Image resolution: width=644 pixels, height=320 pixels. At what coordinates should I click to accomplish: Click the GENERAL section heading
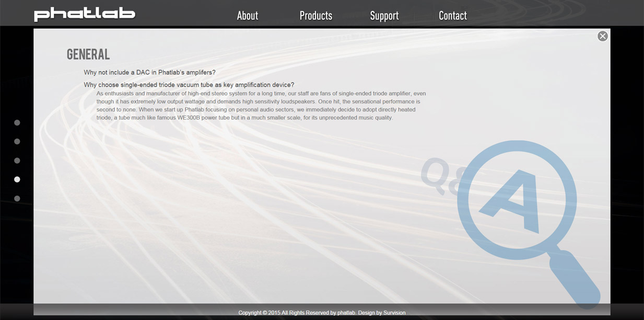(88, 54)
